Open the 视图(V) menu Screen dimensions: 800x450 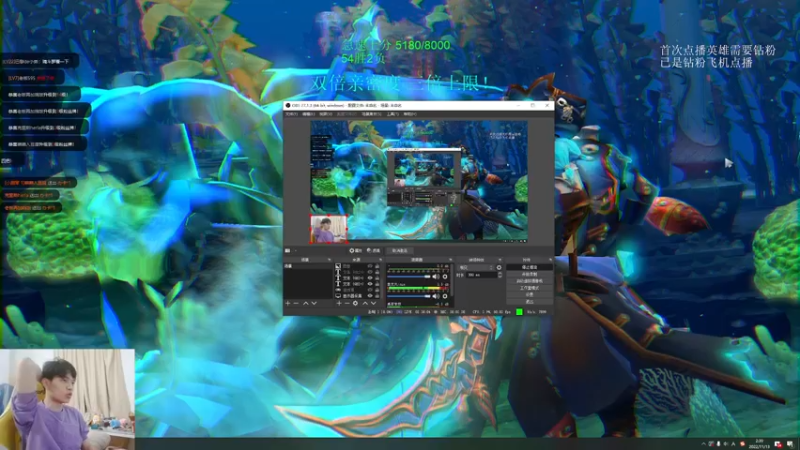(326, 114)
